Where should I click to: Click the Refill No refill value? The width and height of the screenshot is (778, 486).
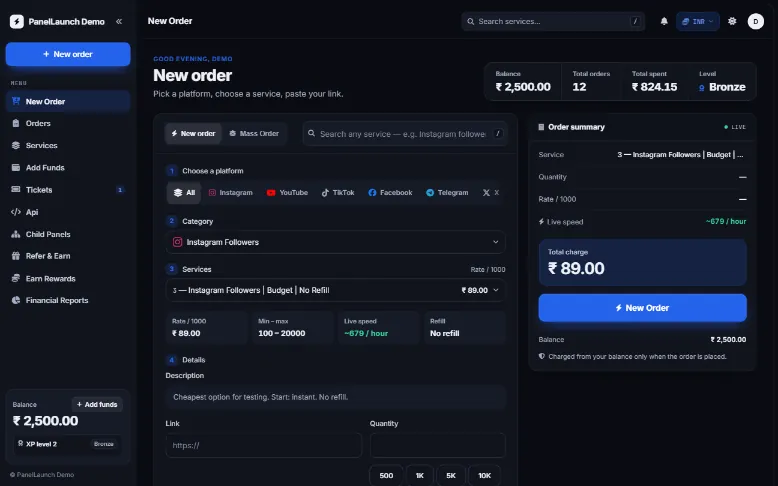(x=445, y=334)
